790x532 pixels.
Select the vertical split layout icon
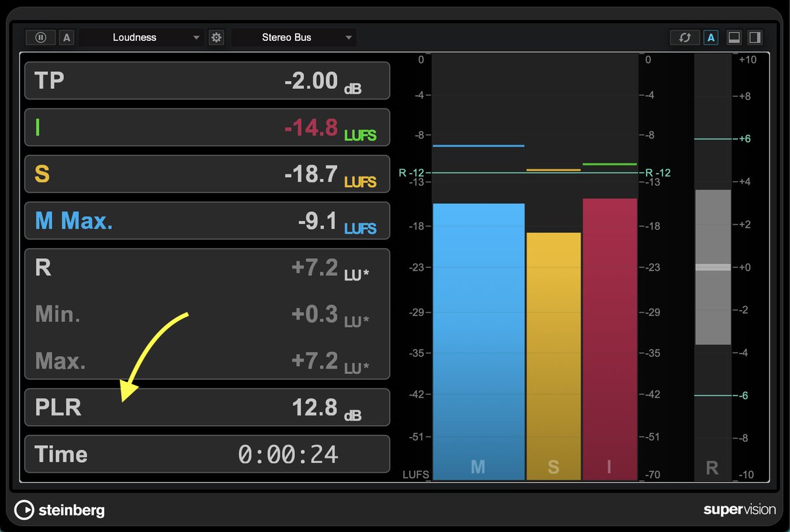[755, 38]
